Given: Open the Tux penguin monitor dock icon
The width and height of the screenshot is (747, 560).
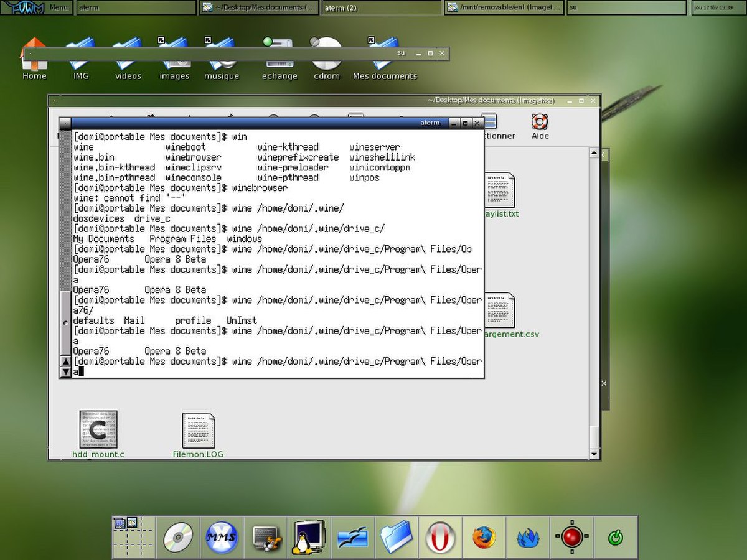Looking at the screenshot, I should (309, 537).
